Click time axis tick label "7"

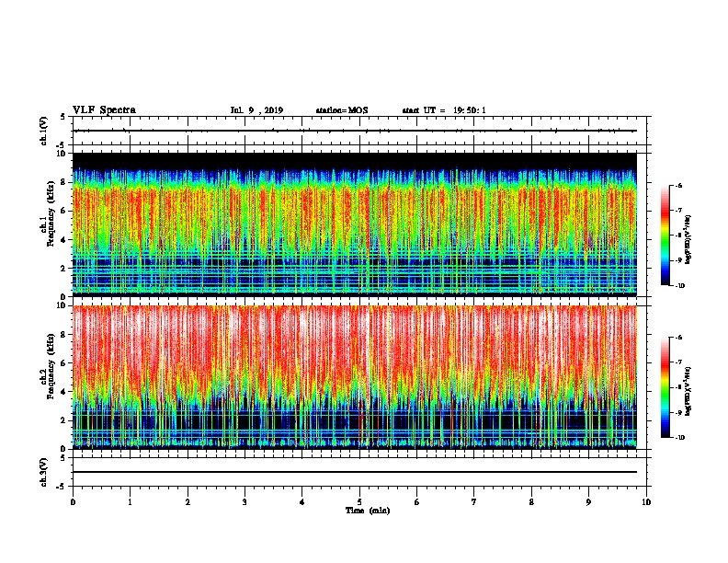coord(474,502)
